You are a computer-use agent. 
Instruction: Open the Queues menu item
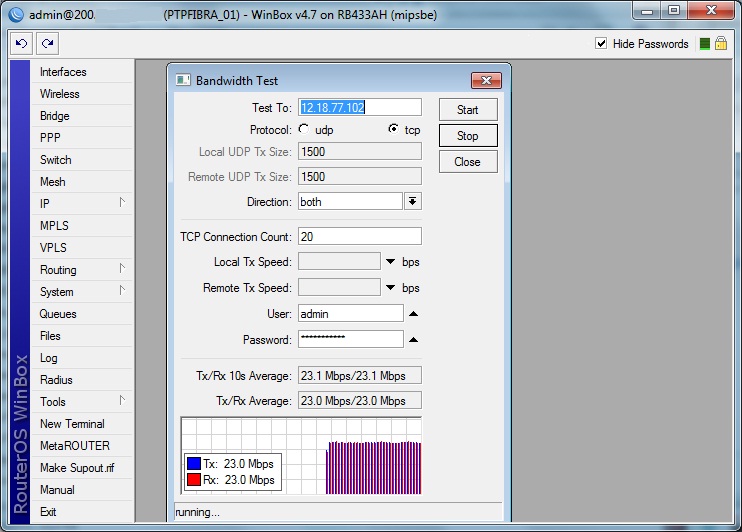[81, 314]
